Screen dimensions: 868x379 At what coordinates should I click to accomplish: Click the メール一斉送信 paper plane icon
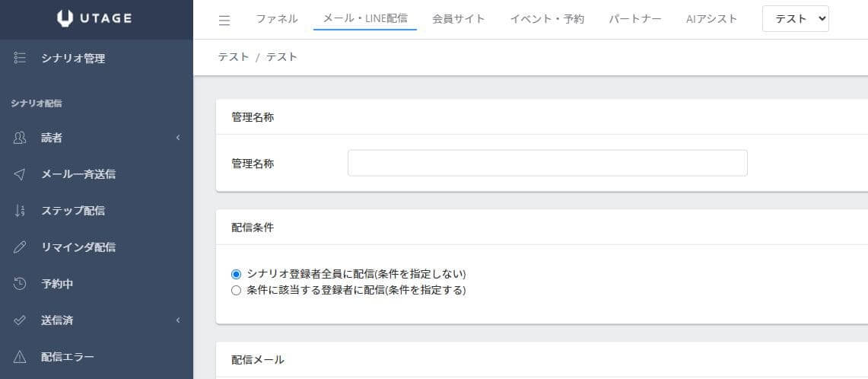19,174
